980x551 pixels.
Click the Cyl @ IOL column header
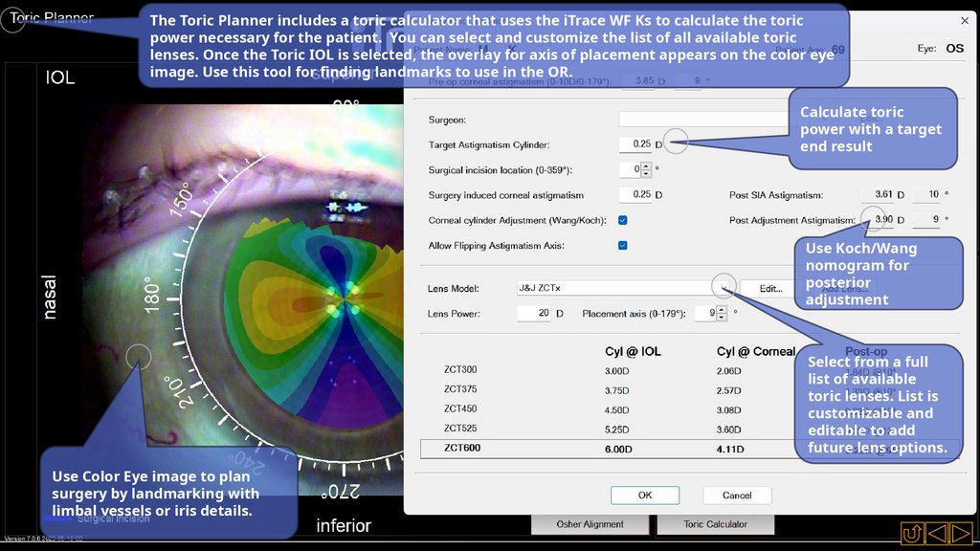633,351
